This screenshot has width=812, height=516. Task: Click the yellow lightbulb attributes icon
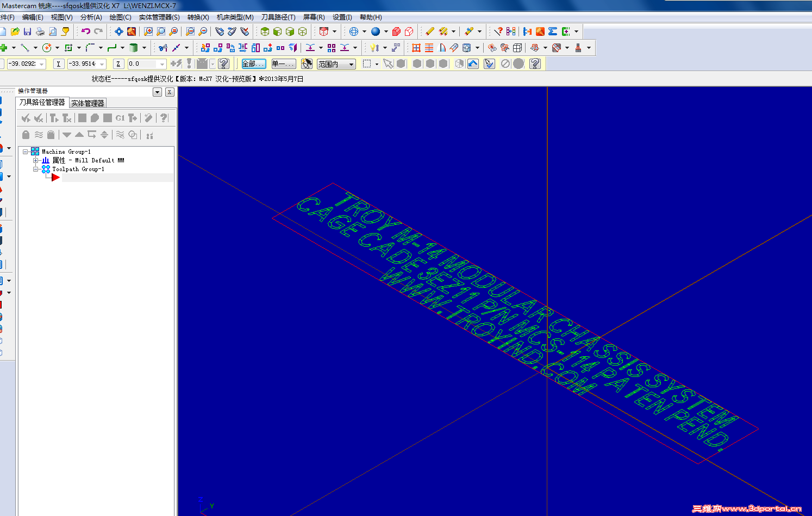click(374, 48)
